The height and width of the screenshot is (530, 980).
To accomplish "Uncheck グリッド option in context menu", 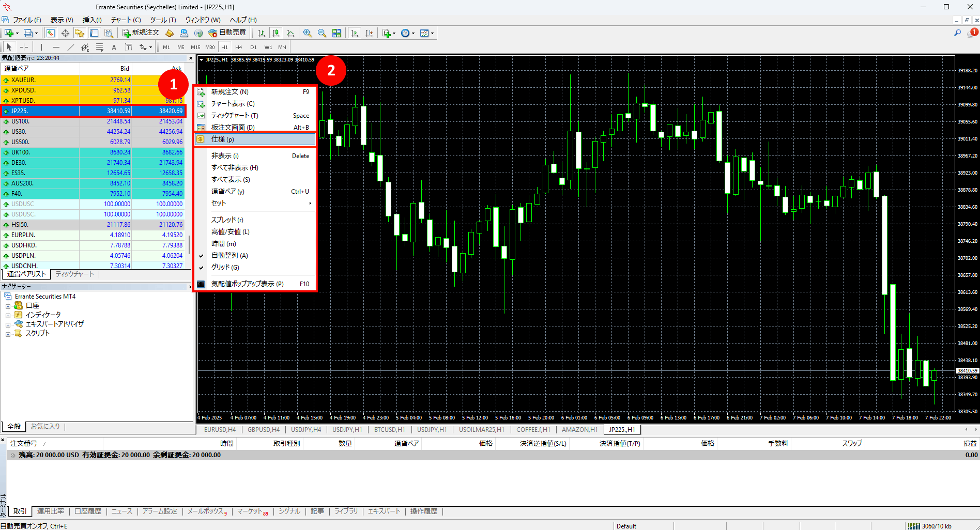I will (x=225, y=267).
